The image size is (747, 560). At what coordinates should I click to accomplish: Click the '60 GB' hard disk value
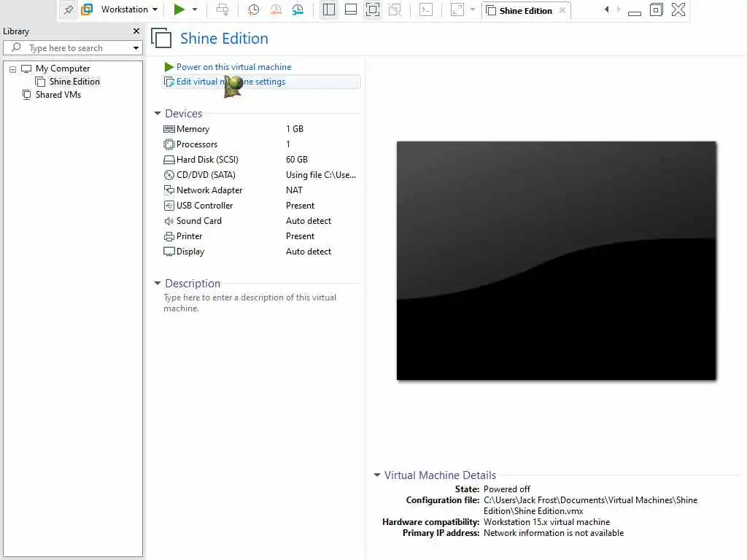[297, 160]
